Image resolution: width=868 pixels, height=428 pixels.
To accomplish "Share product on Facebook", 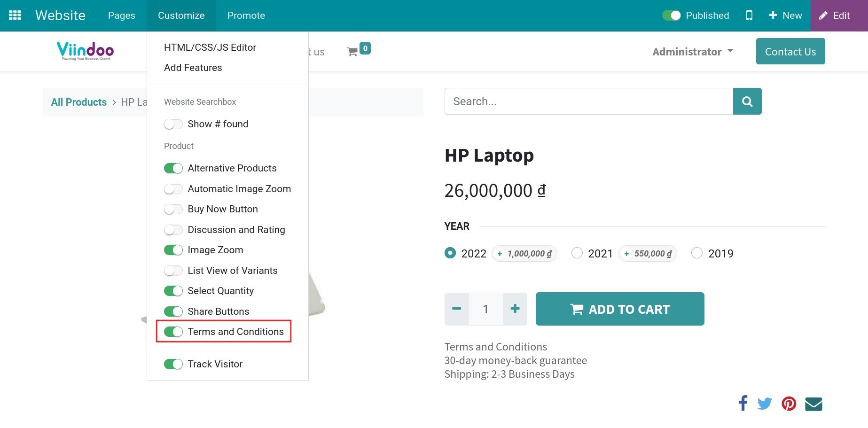I will [743, 403].
